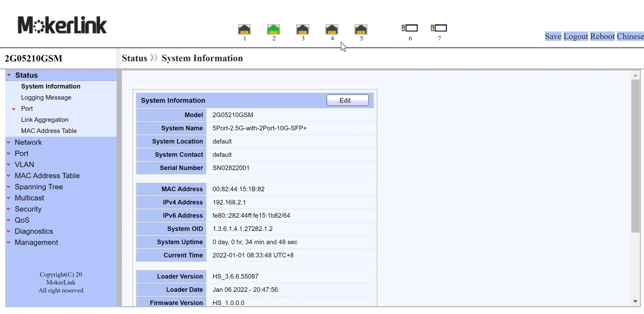Select the port 3 Ethernet icon

click(x=302, y=29)
